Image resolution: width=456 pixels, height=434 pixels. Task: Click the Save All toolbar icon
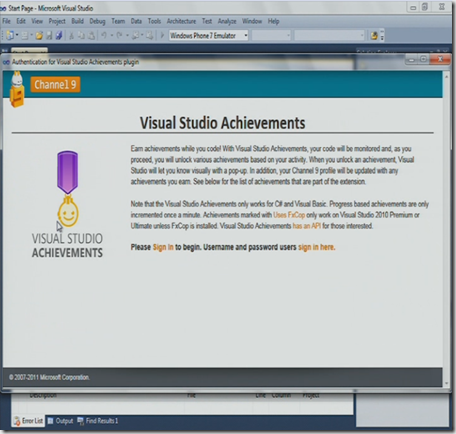click(x=59, y=35)
